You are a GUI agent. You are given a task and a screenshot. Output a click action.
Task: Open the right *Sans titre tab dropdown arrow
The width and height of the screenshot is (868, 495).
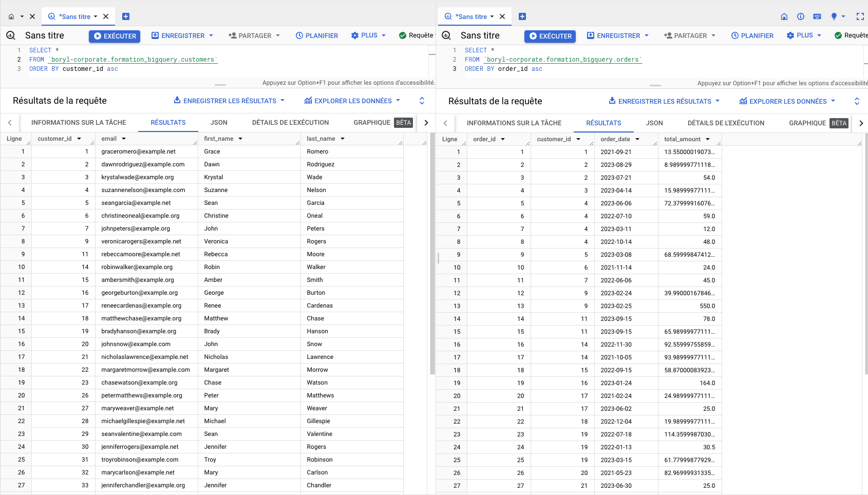(492, 16)
